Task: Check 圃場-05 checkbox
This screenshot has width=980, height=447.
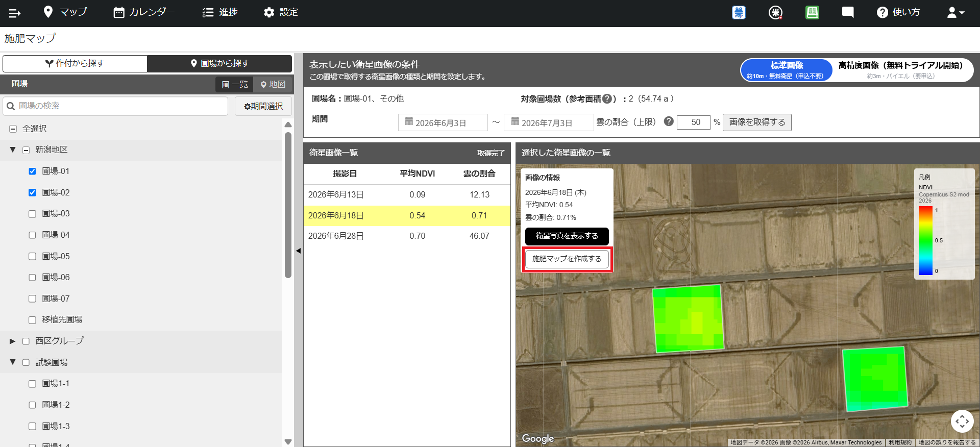Action: (32, 256)
